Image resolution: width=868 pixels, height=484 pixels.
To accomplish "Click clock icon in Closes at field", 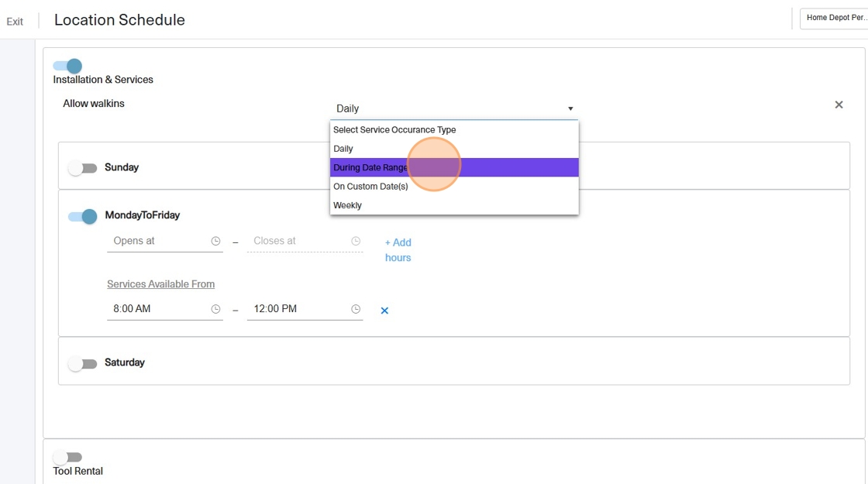I will (x=356, y=242).
